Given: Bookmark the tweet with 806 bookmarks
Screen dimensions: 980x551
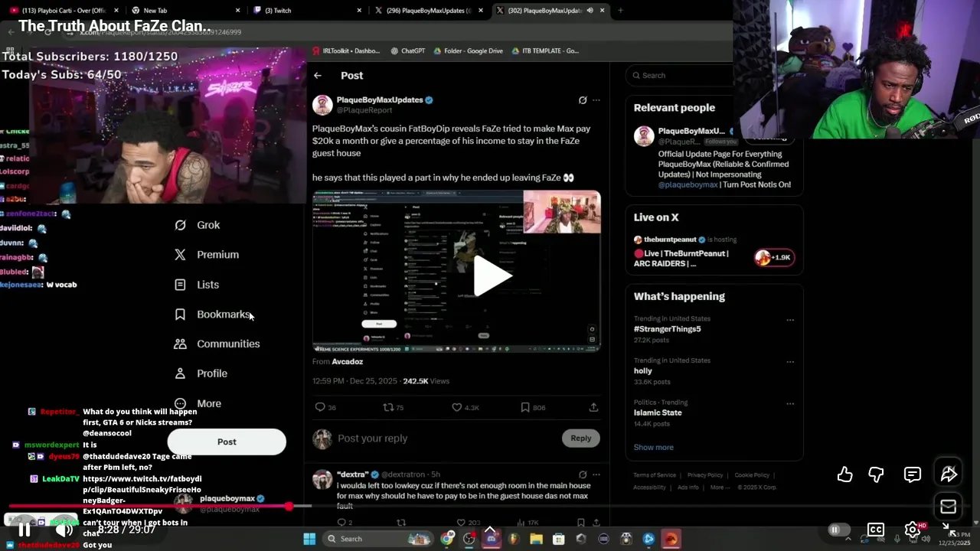Looking at the screenshot, I should pyautogui.click(x=533, y=407).
